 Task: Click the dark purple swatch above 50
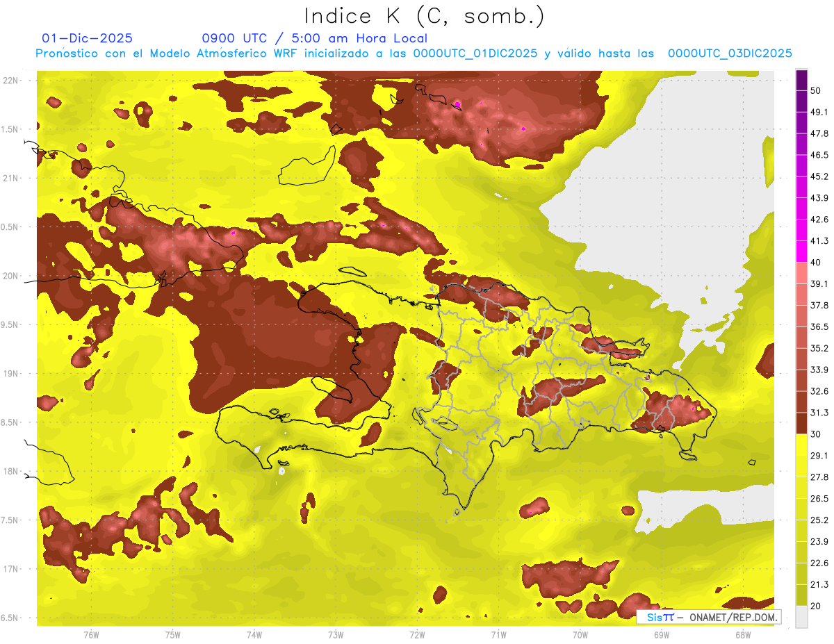pos(801,80)
